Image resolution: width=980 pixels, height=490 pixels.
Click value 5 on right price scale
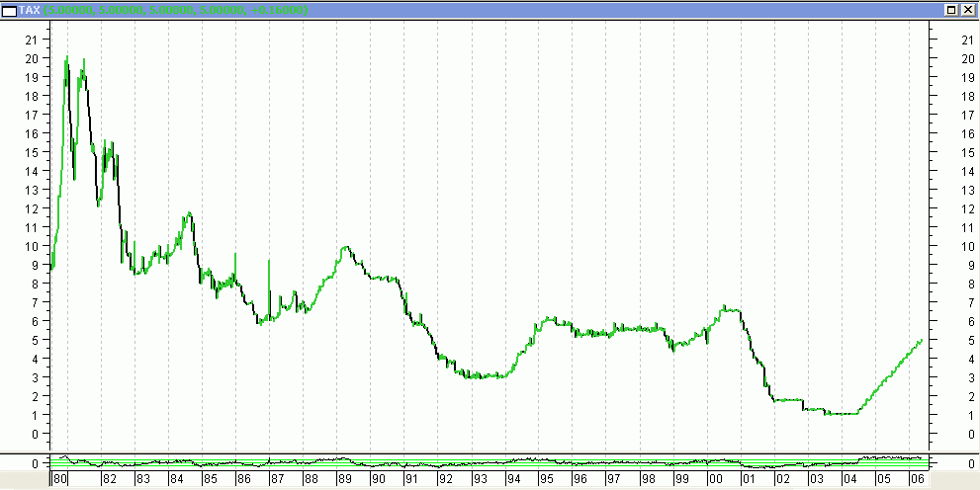pyautogui.click(x=971, y=340)
